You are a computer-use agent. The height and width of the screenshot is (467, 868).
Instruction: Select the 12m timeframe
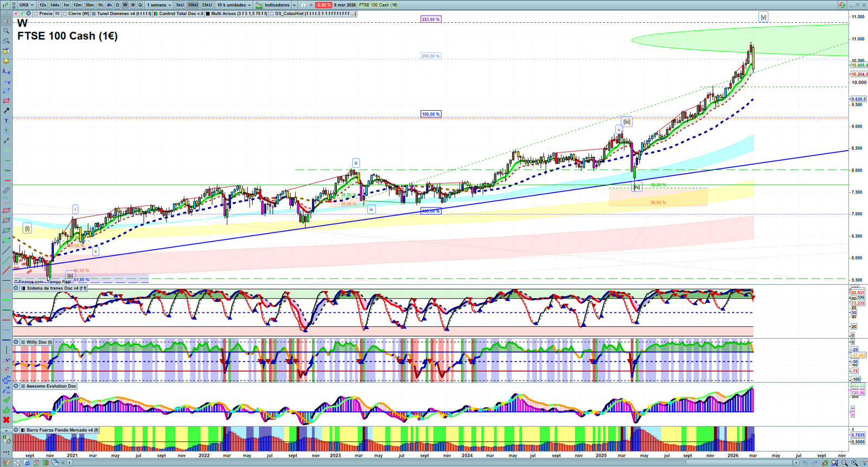pos(78,5)
